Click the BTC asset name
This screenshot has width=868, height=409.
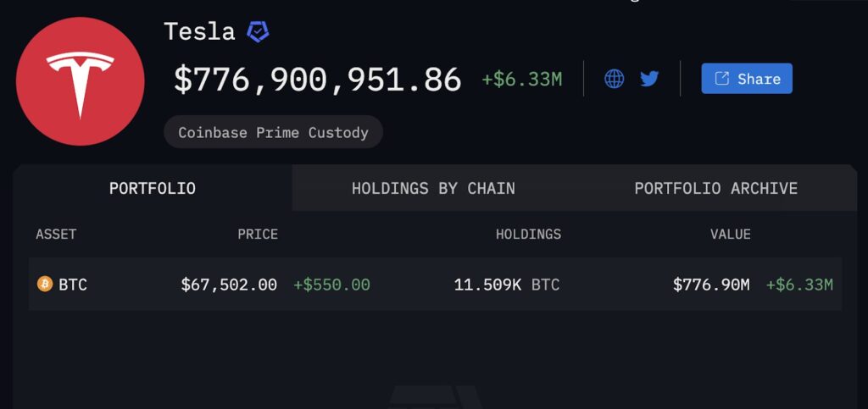73,285
